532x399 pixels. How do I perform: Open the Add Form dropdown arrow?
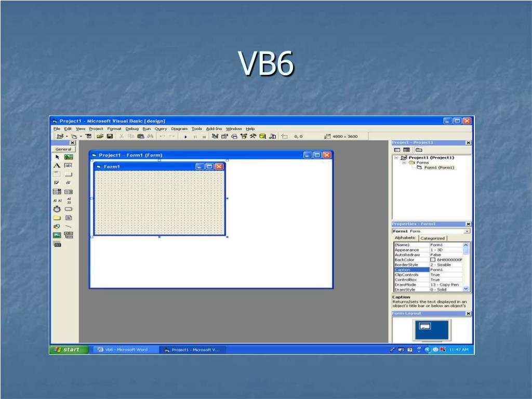(x=81, y=137)
